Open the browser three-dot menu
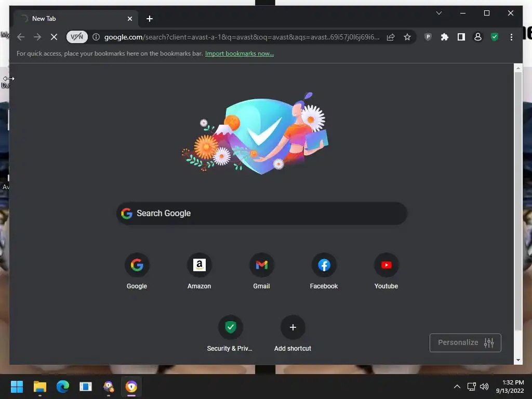 [x=511, y=37]
